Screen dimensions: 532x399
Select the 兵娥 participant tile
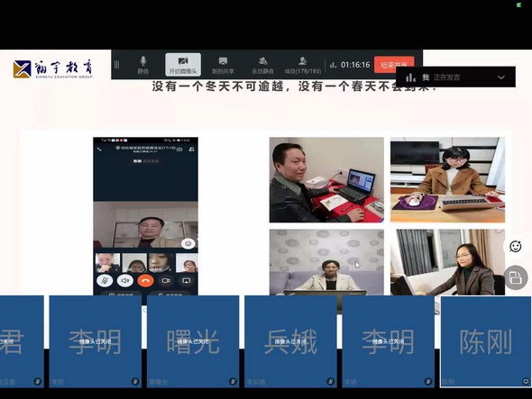pos(290,341)
